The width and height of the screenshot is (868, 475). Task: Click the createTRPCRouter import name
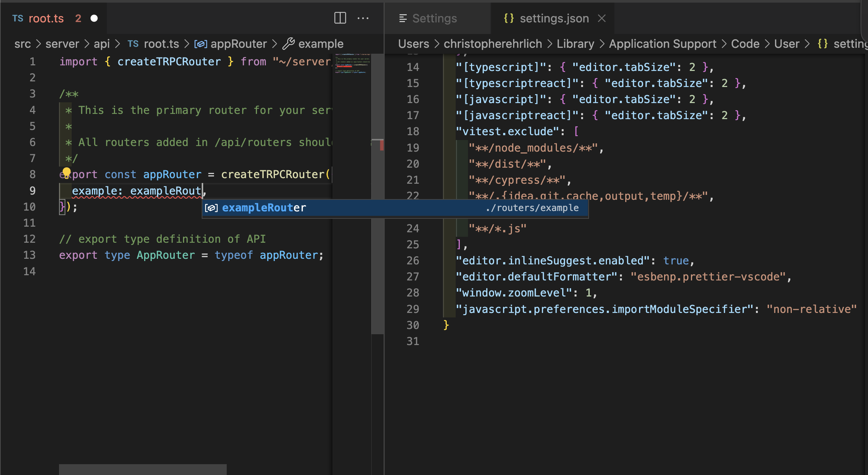coord(169,62)
